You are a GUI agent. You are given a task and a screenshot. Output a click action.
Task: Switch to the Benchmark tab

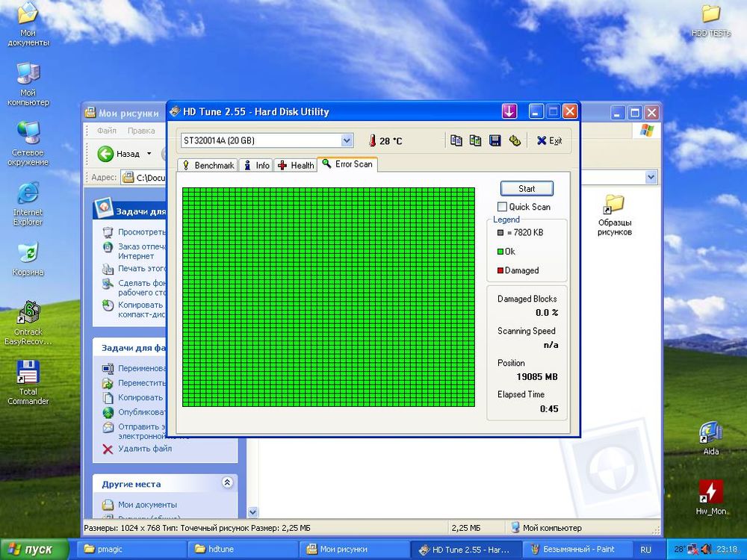[x=208, y=165]
